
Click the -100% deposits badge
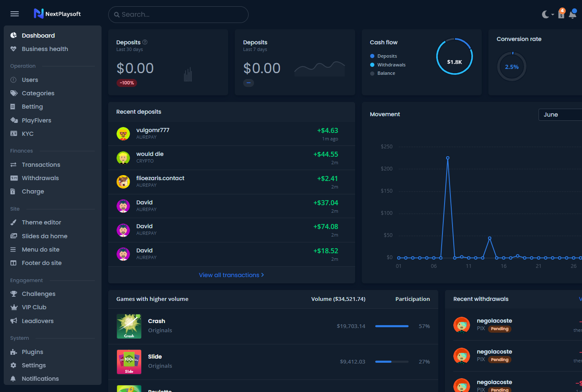point(127,83)
